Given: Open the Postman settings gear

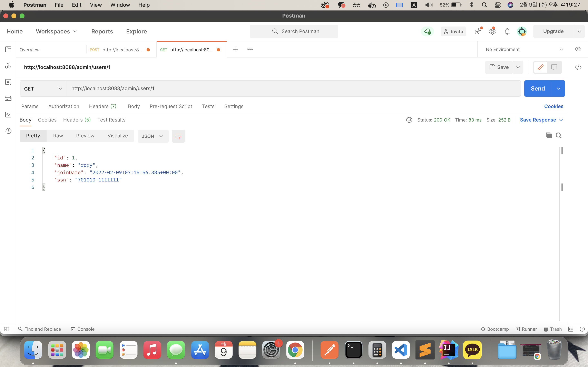Looking at the screenshot, I should (x=492, y=31).
